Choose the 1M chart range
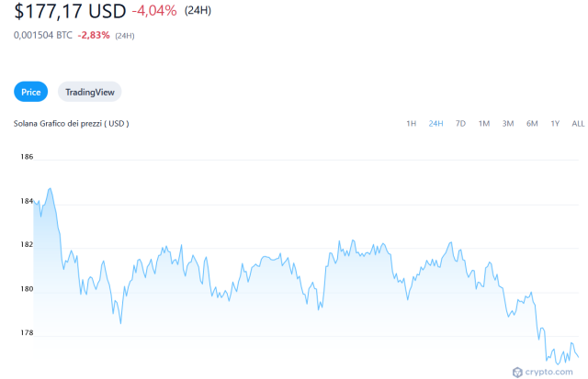The height and width of the screenshot is (379, 588). [x=484, y=124]
